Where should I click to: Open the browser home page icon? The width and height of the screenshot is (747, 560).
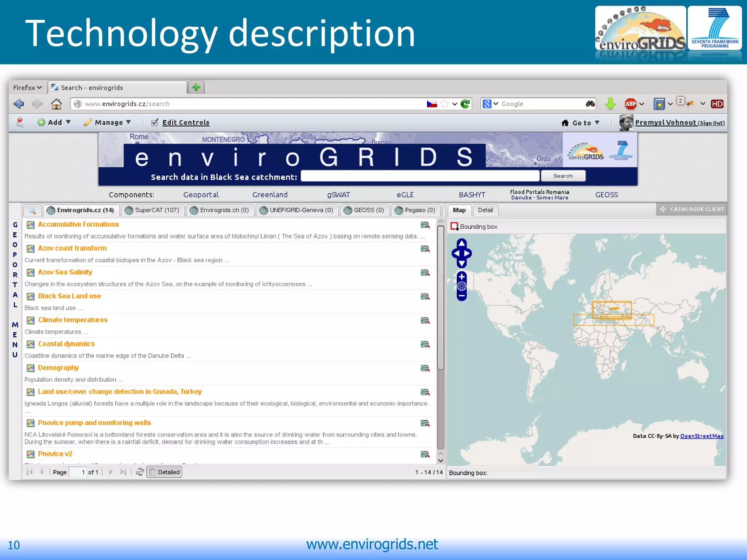click(x=56, y=104)
